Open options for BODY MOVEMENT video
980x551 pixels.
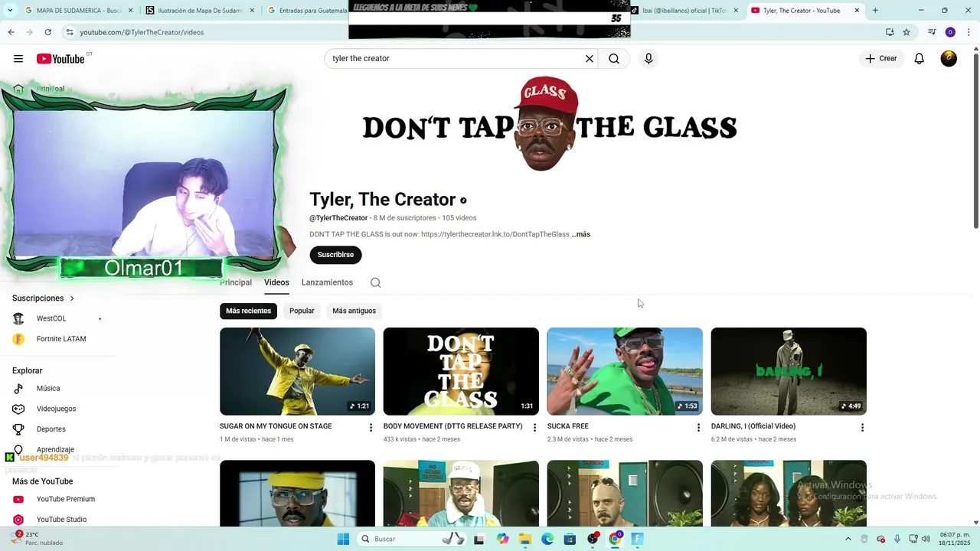534,428
